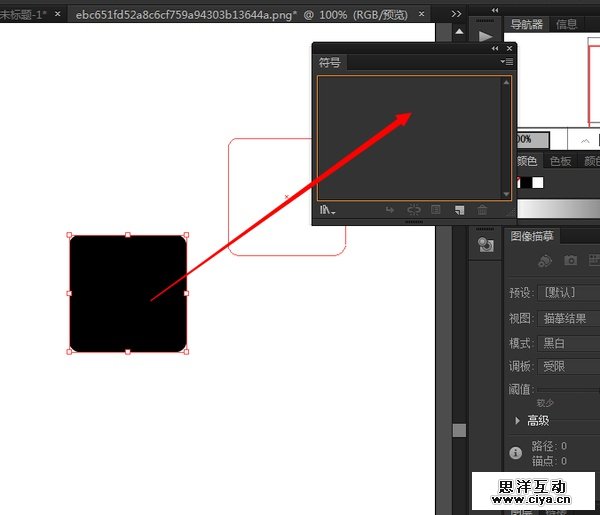
Task: Select the 符号 panel tab
Action: 330,62
